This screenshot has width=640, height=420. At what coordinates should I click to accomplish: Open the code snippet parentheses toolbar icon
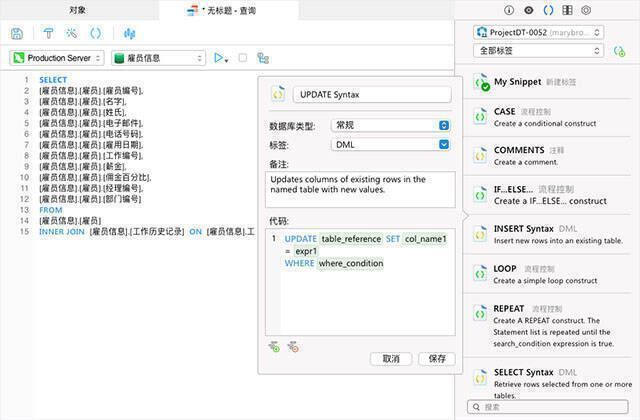click(96, 33)
